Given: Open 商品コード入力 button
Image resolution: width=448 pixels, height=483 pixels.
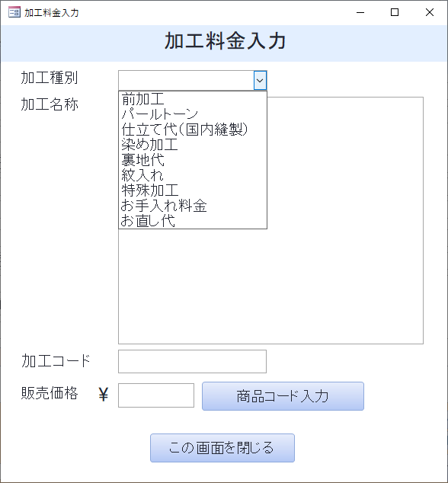Looking at the screenshot, I should [283, 396].
